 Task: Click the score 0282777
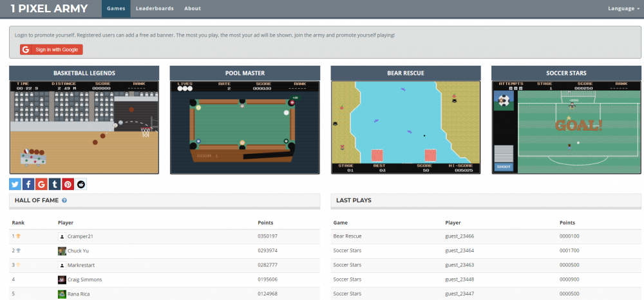tap(267, 265)
